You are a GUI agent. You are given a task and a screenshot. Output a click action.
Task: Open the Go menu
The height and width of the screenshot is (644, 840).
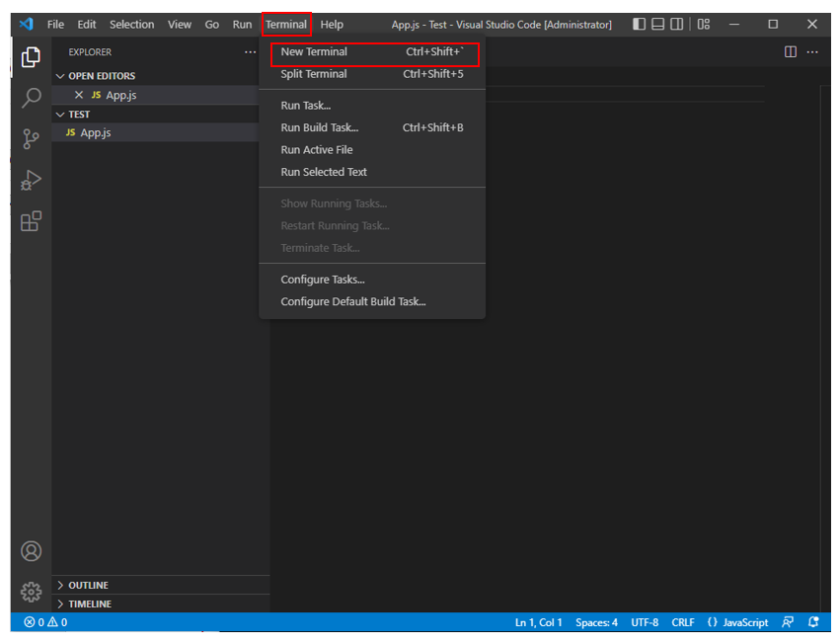[x=211, y=24]
